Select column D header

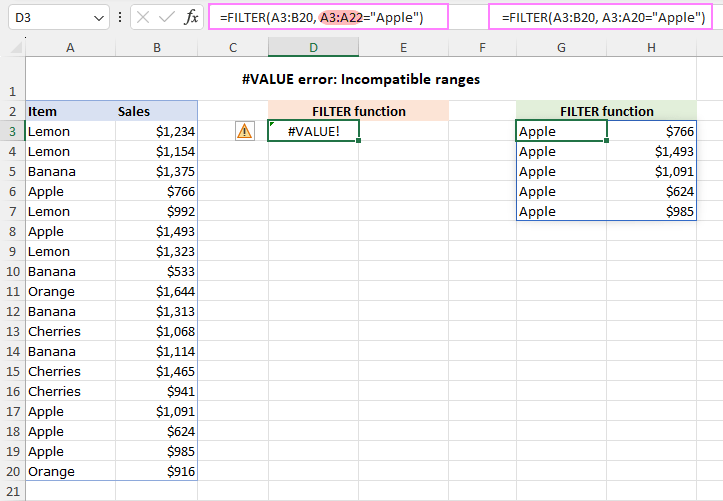[x=313, y=47]
